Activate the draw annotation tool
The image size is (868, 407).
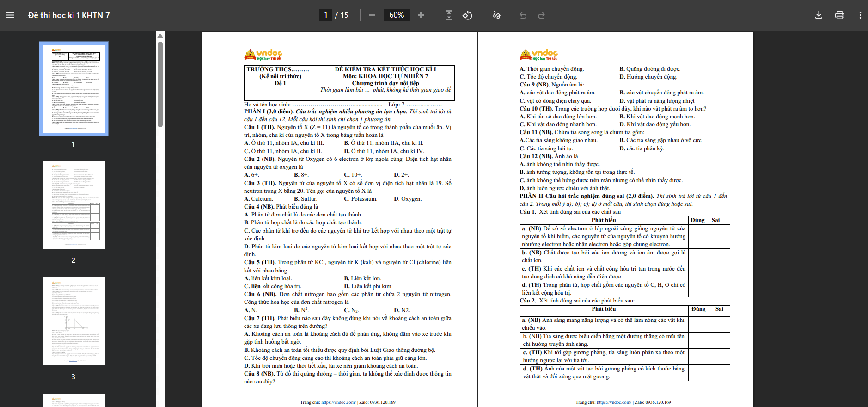pos(497,15)
